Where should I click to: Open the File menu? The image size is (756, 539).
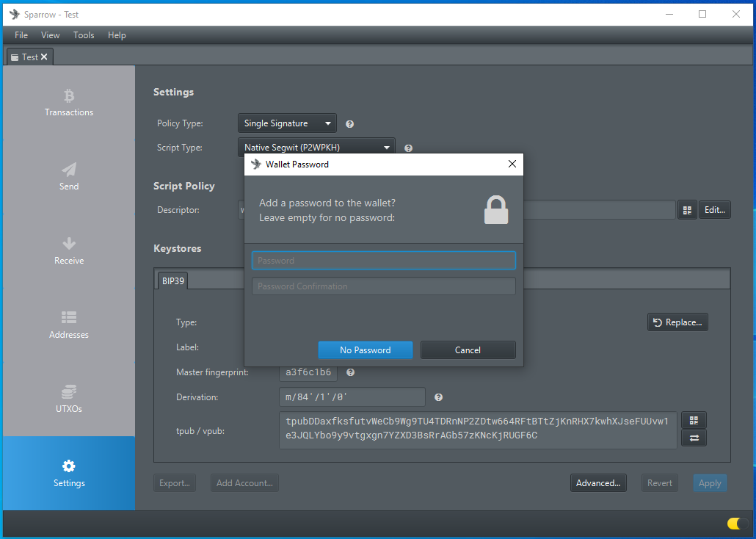pyautogui.click(x=21, y=35)
